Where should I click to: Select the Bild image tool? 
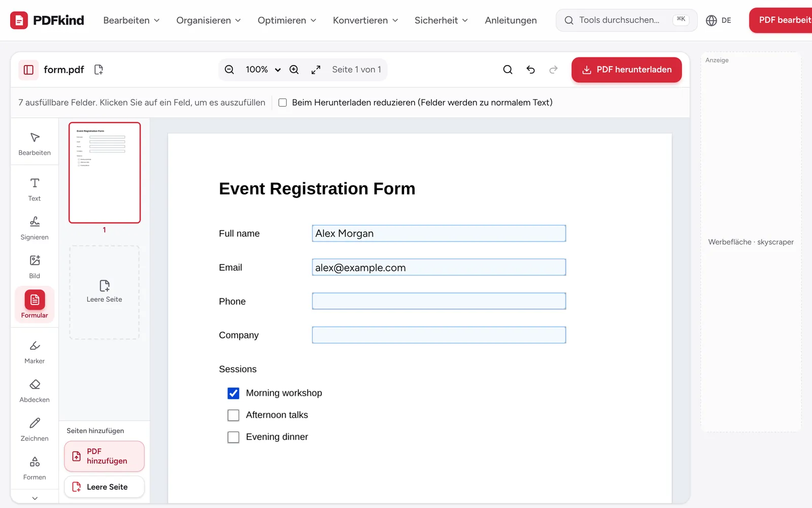[x=35, y=267]
